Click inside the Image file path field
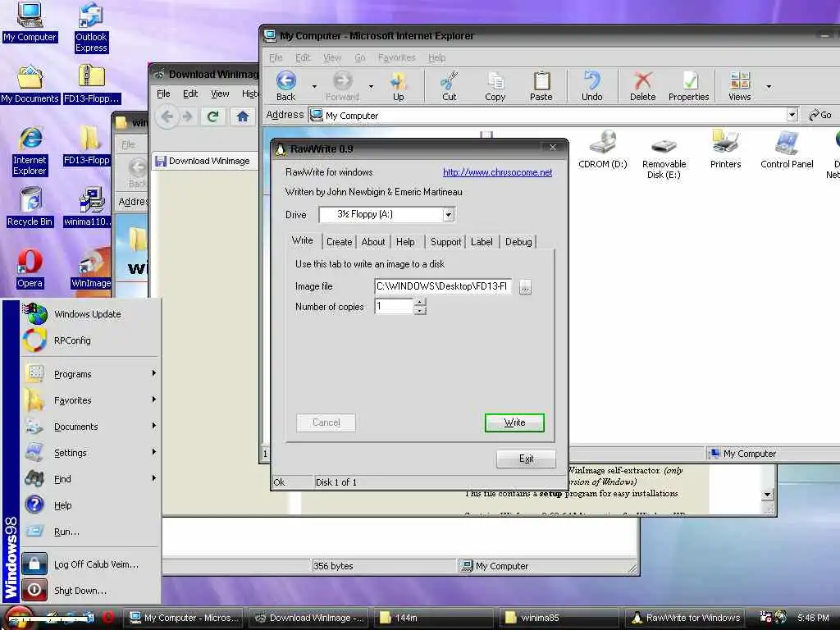 443,286
